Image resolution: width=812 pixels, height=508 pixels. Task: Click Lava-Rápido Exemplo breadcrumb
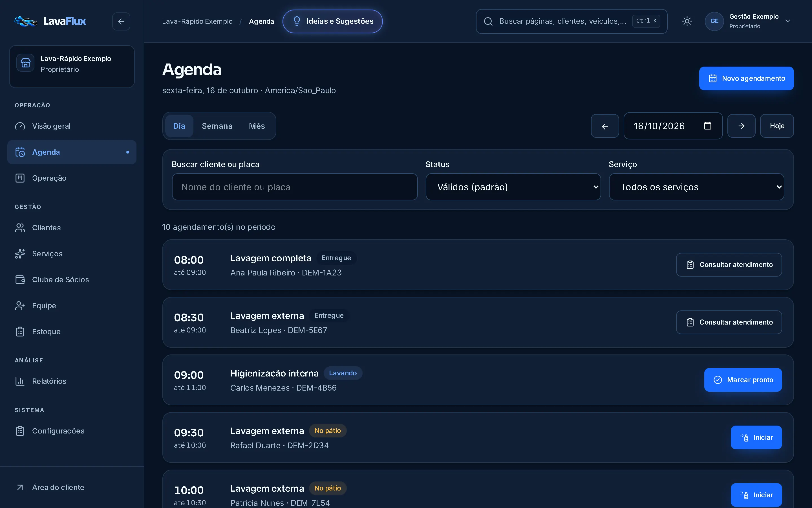(197, 21)
